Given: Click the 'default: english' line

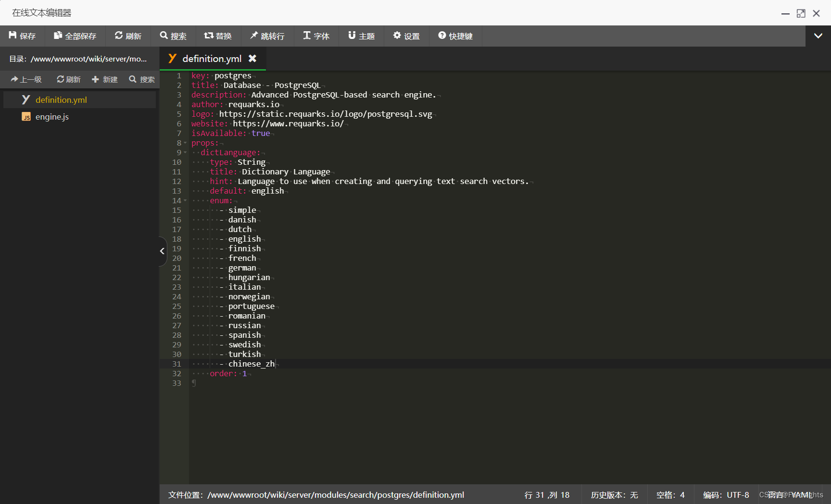Looking at the screenshot, I should coord(247,191).
